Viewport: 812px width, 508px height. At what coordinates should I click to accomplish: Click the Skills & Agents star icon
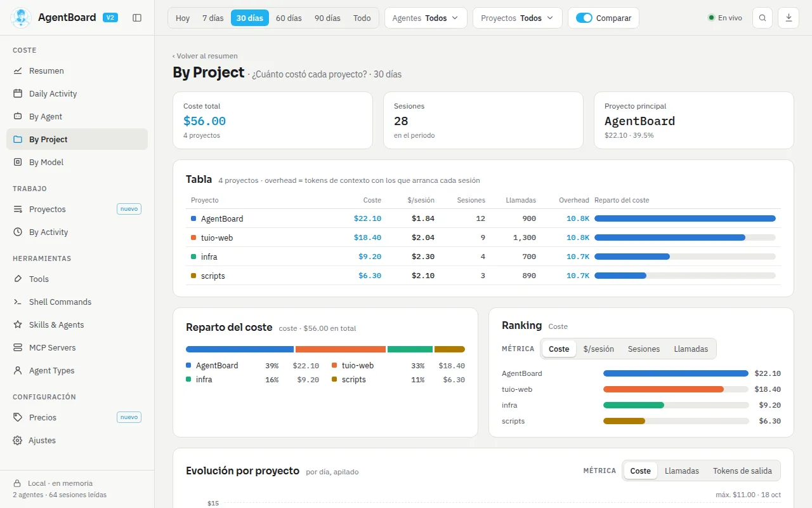coord(18,325)
